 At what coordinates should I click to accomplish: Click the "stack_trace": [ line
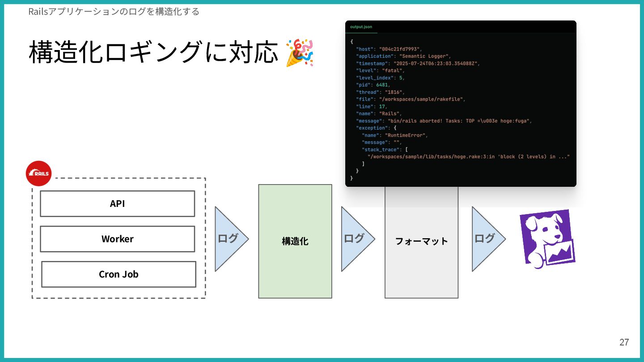click(x=385, y=149)
